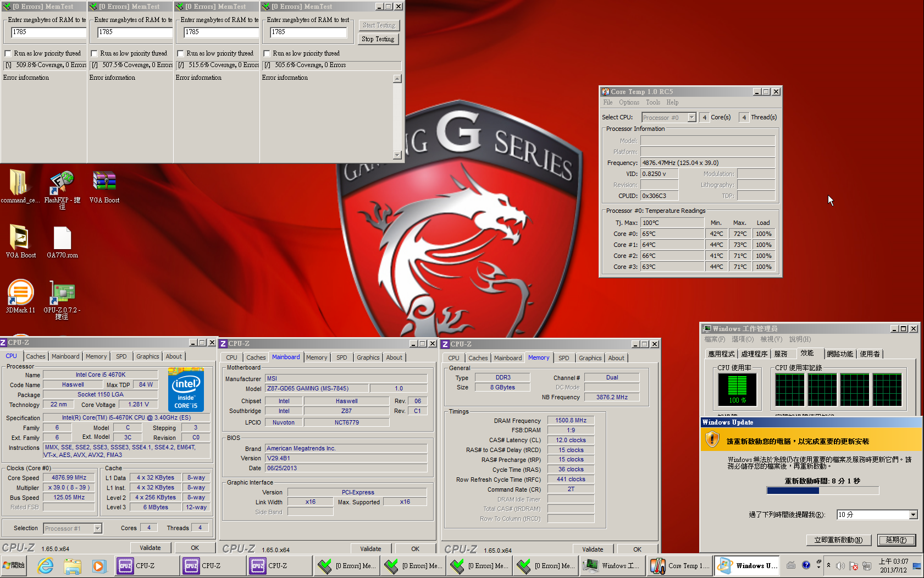This screenshot has width=924, height=578.
Task: Open the Start menu button
Action: [x=14, y=565]
